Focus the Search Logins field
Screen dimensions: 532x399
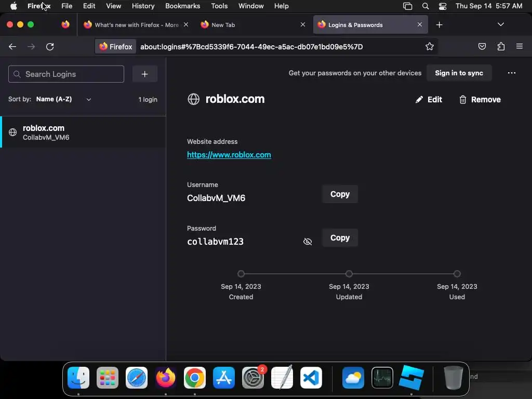66,74
